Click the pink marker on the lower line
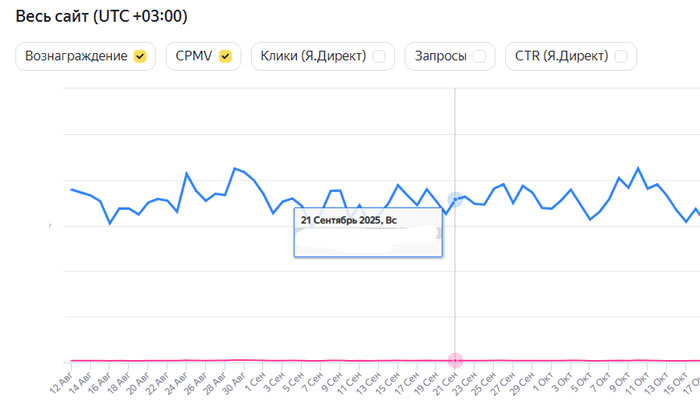 click(456, 360)
